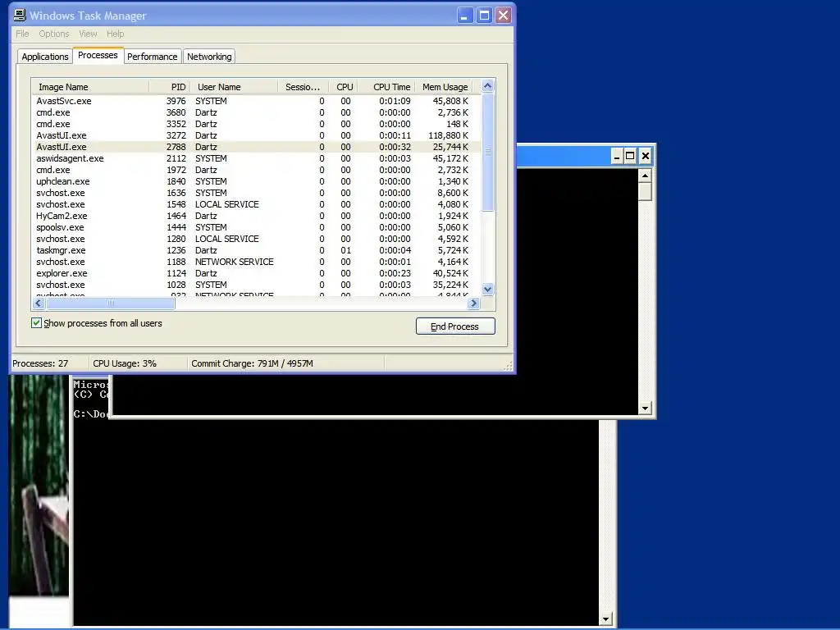Select AvastSvc.exe process row
Image resolution: width=840 pixels, height=630 pixels.
[x=256, y=101]
